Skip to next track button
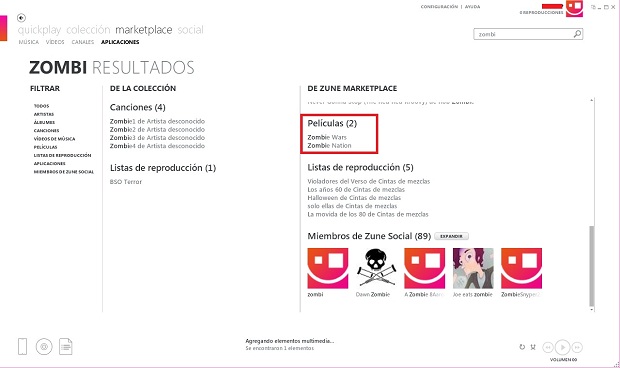Screen dimensions: 620x368 pyautogui.click(x=577, y=347)
